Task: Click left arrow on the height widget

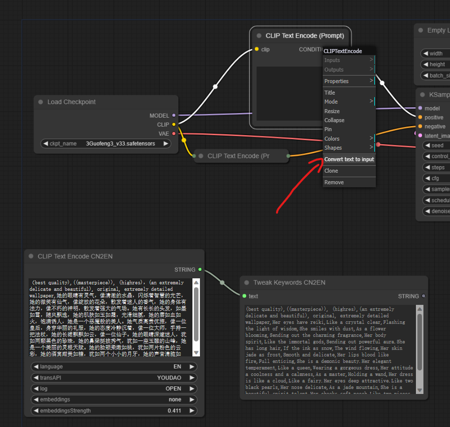Action: point(426,64)
